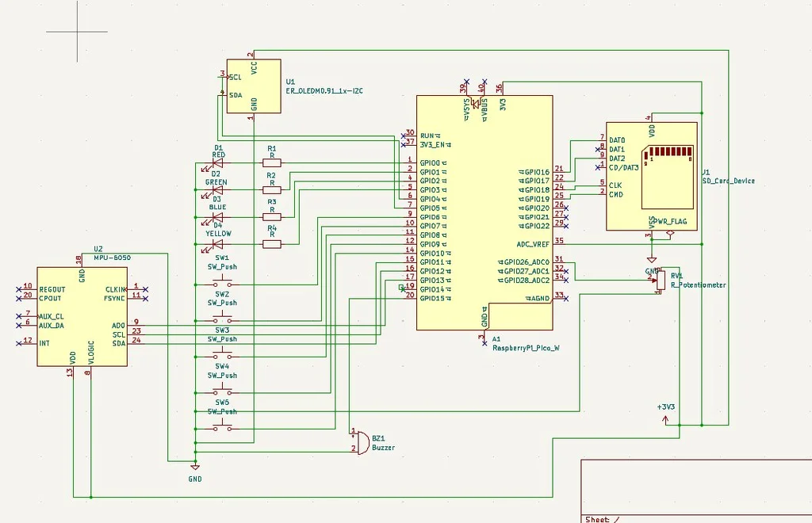The image size is (812, 523).
Task: Click the CLK pin label on the SD card
Action: 615,185
